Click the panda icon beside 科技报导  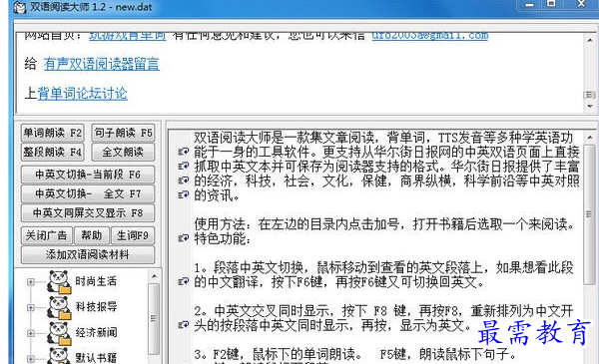tap(59, 307)
